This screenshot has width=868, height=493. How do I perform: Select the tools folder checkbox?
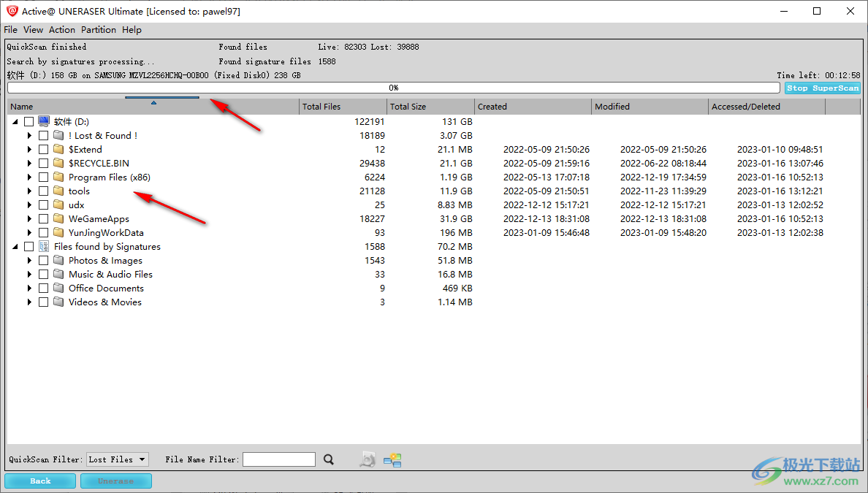43,191
